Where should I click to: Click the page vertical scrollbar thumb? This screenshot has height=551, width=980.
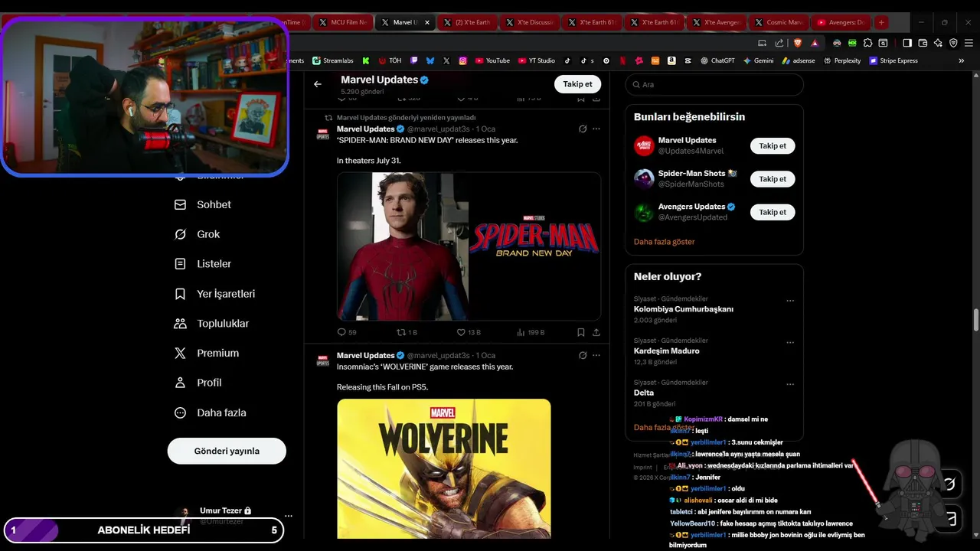[975, 320]
